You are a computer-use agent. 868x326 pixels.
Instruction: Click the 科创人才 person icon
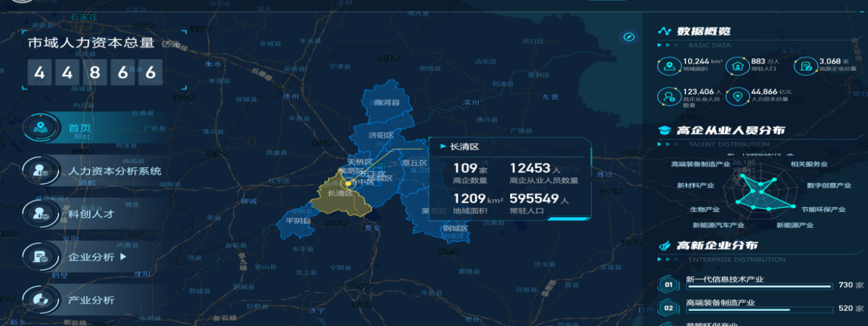(x=40, y=213)
